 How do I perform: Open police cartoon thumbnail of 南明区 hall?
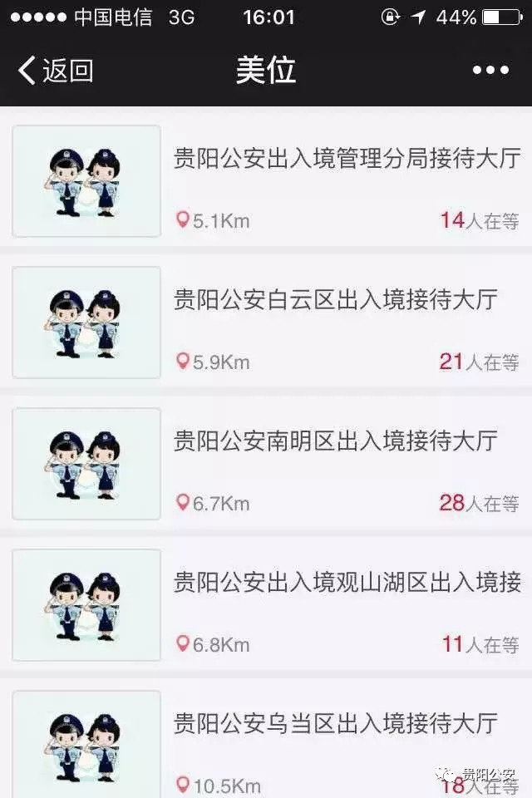86,464
